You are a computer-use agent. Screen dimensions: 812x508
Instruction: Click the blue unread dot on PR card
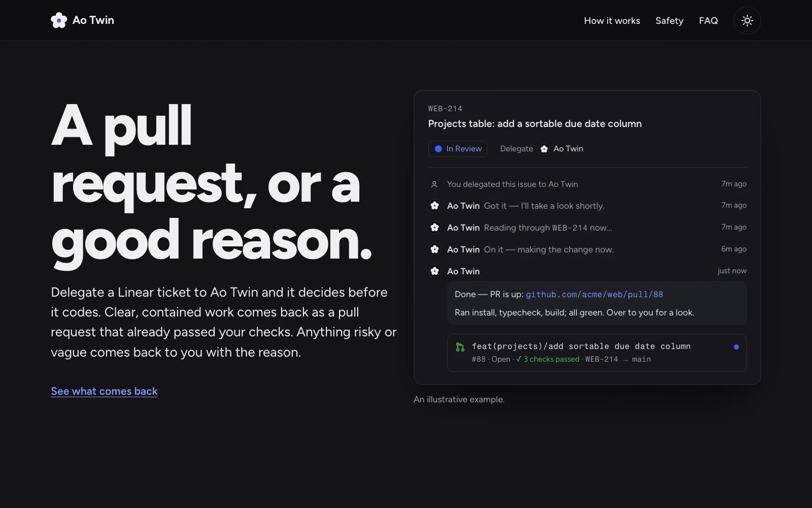click(736, 347)
